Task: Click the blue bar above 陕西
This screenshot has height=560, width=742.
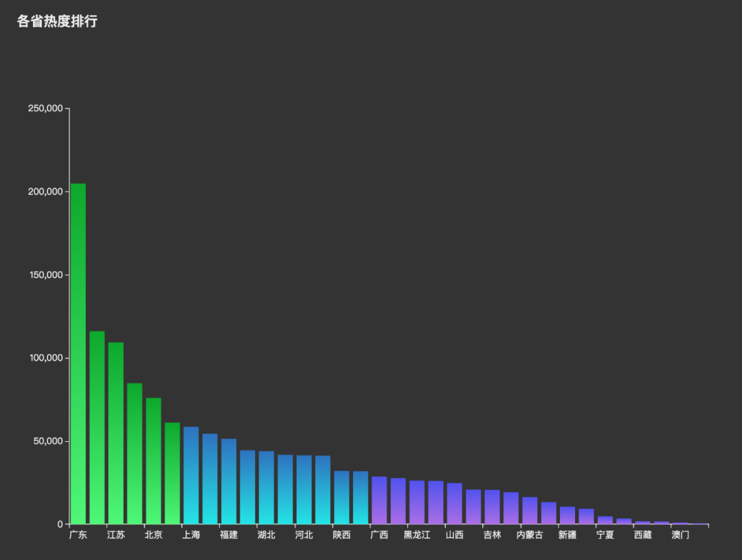Action: [x=341, y=497]
